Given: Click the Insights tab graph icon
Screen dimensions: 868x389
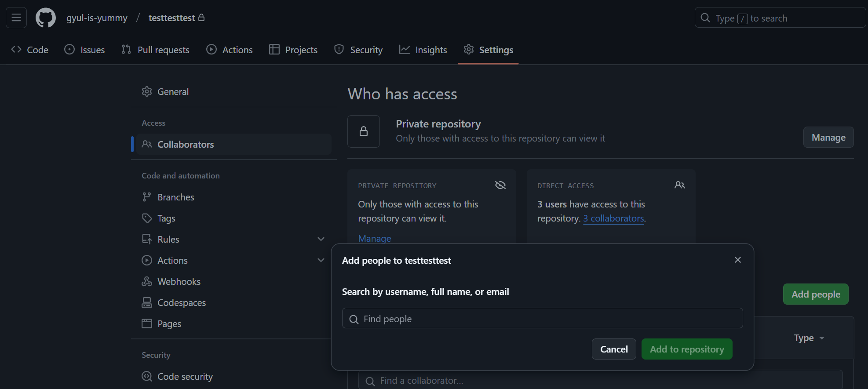Looking at the screenshot, I should click(405, 50).
